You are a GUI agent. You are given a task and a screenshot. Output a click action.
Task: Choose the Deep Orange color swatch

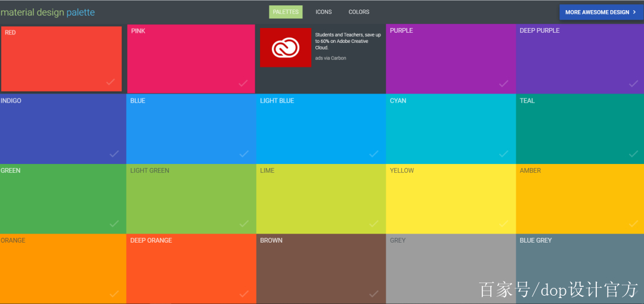click(191, 269)
